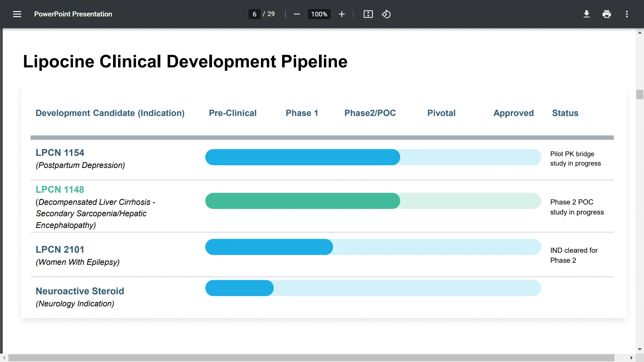Click the (Neurology Indication) text
The image size is (644, 362).
point(75,304)
